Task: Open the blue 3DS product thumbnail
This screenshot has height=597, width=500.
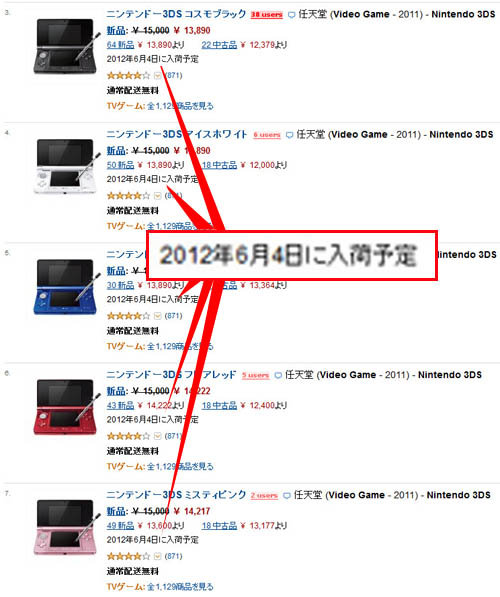Action: (67, 286)
